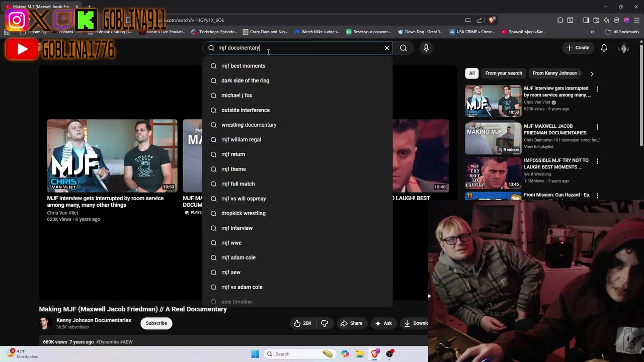The height and width of the screenshot is (362, 644).
Task: Open browser hamburger main menu
Action: click(636, 20)
